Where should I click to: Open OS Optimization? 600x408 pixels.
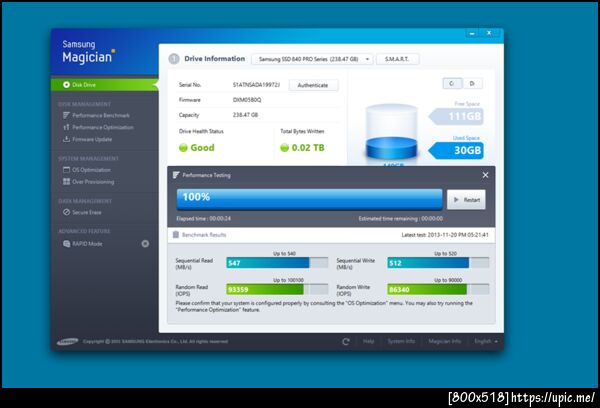[x=91, y=170]
